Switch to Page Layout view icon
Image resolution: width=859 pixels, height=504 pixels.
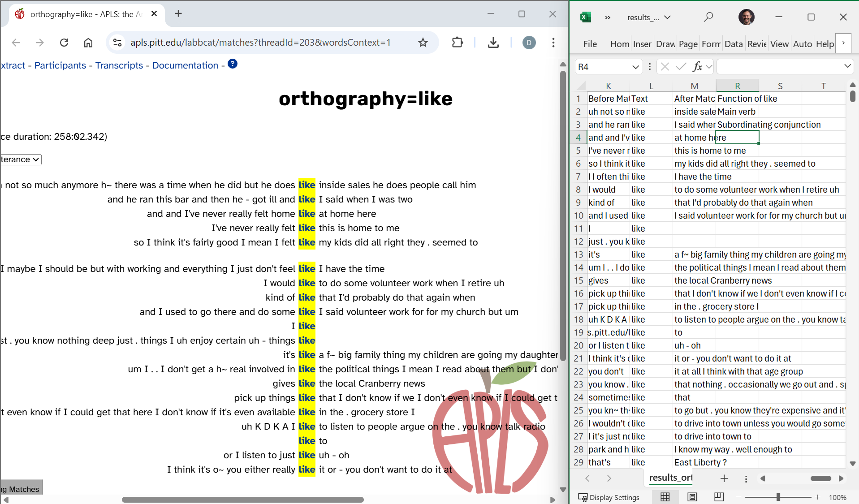click(692, 497)
